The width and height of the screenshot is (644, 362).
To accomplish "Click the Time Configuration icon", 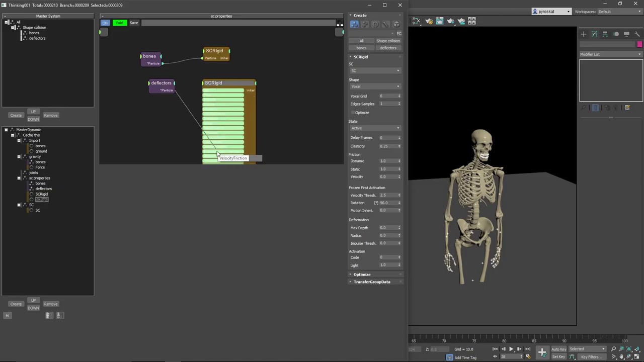I will (528, 356).
